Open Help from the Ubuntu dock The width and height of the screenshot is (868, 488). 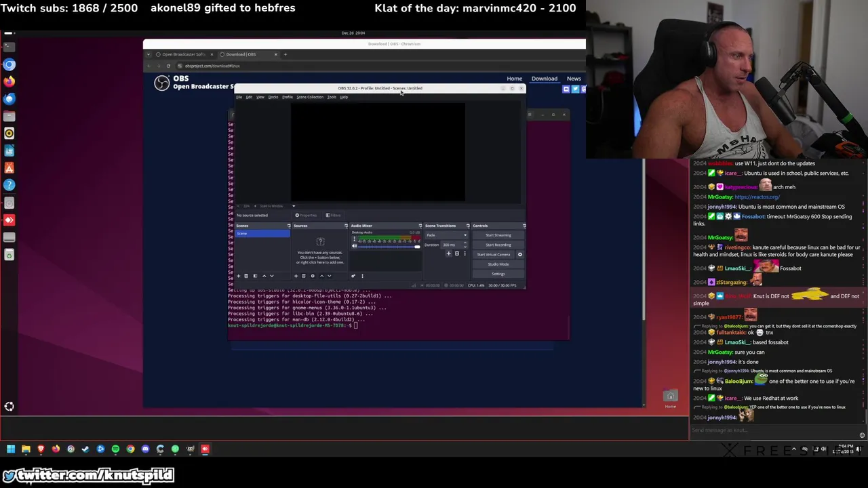pyautogui.click(x=9, y=185)
